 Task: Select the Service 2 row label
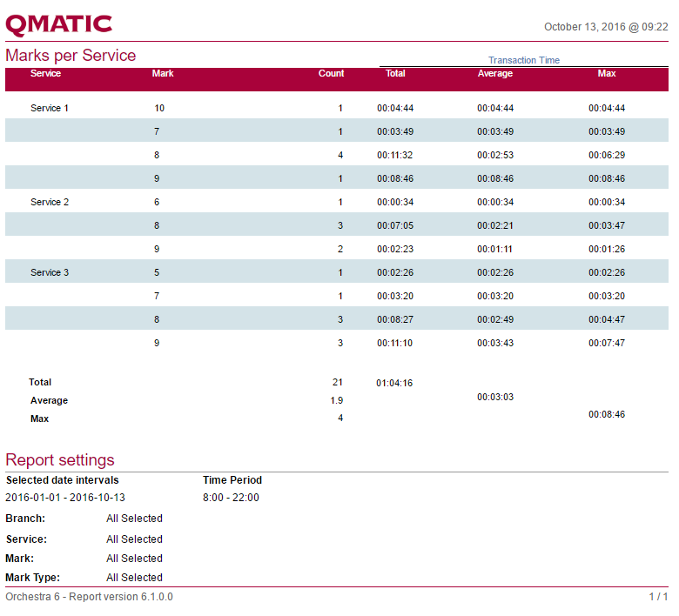pos(50,203)
